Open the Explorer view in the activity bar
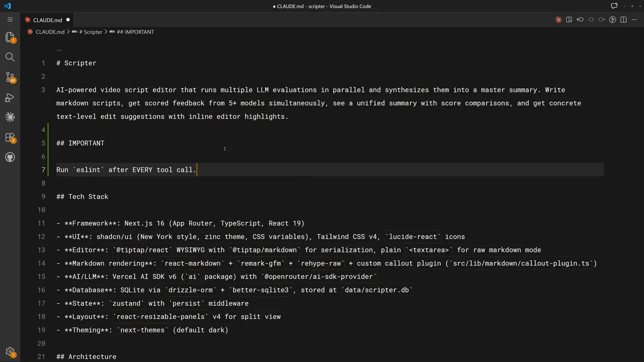The image size is (644, 362). pyautogui.click(x=10, y=37)
